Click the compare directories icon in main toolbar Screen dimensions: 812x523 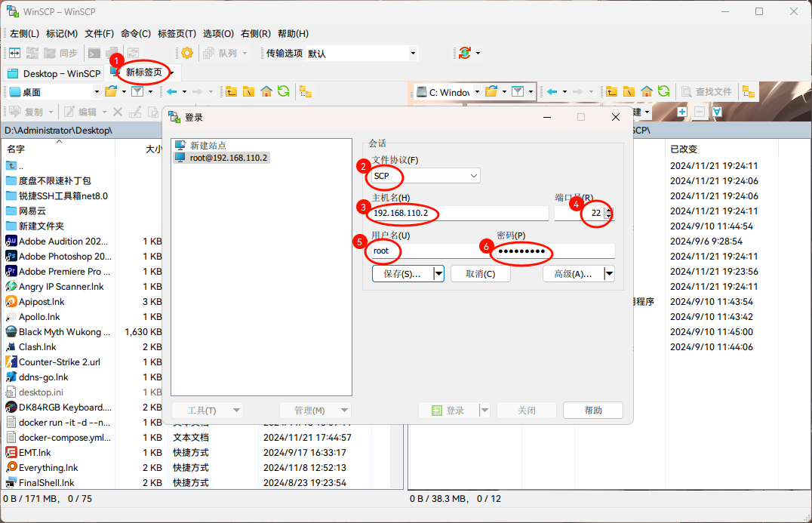pos(14,53)
